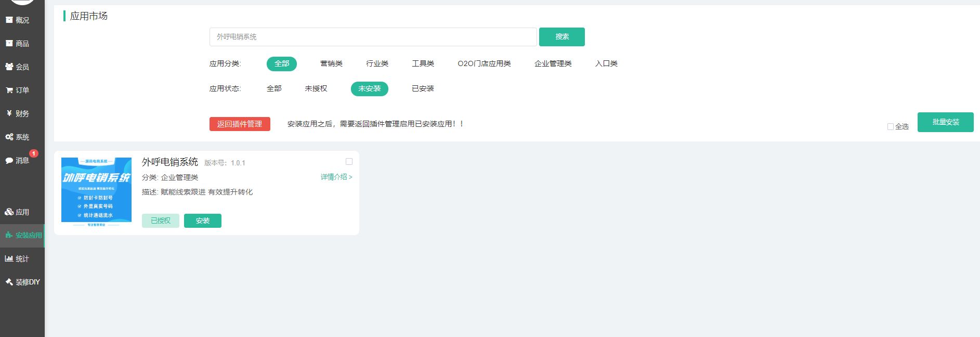
Task: Open 装修DIY hammer icon
Action: pos(9,282)
